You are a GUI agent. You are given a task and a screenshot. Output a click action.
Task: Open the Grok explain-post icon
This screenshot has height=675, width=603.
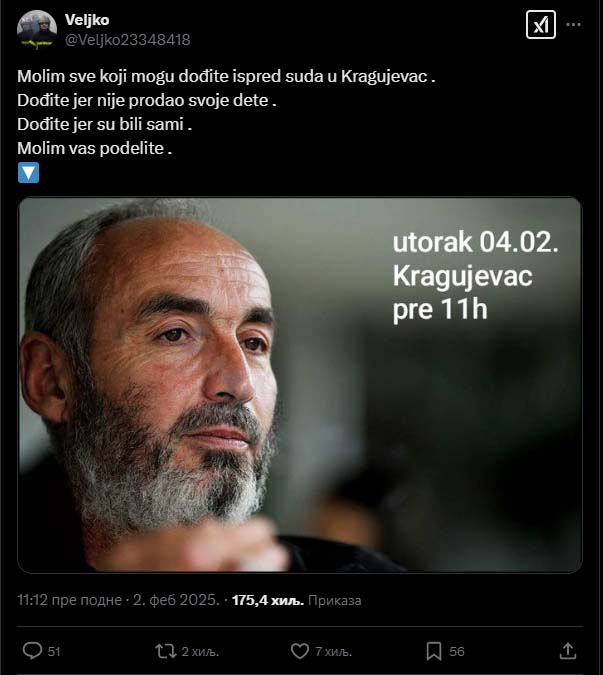coord(541,25)
